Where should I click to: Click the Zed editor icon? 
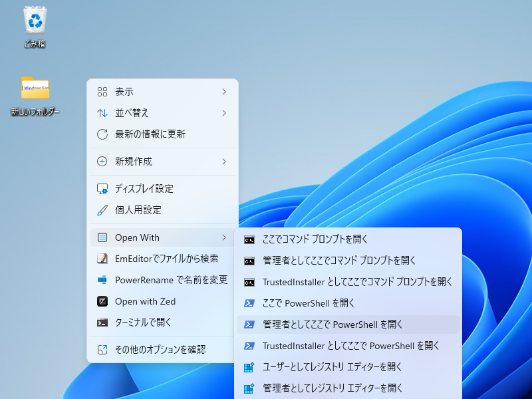pyautogui.click(x=102, y=301)
